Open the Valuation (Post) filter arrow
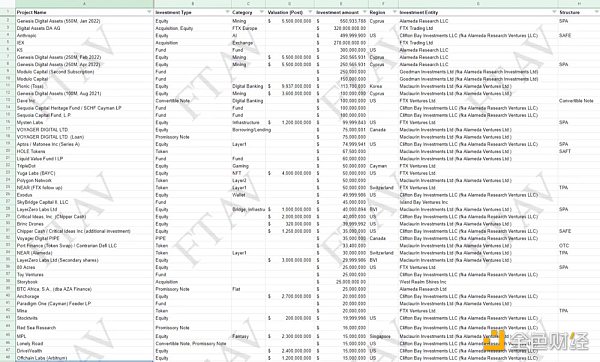 (310, 12)
